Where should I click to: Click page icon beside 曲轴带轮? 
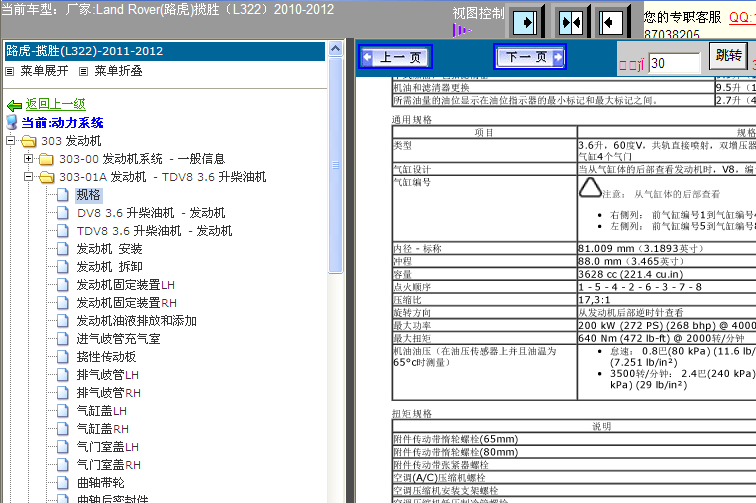pos(63,483)
